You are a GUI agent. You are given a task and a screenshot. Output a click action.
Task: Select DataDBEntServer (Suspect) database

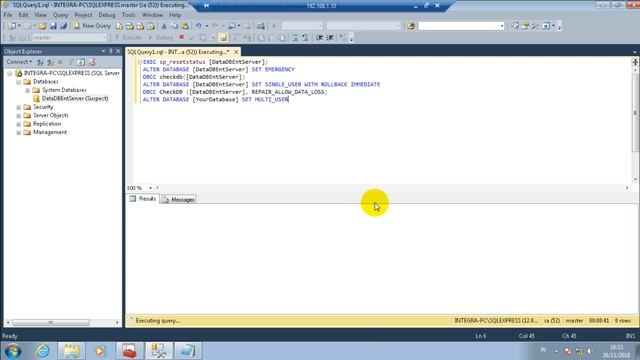[75, 98]
